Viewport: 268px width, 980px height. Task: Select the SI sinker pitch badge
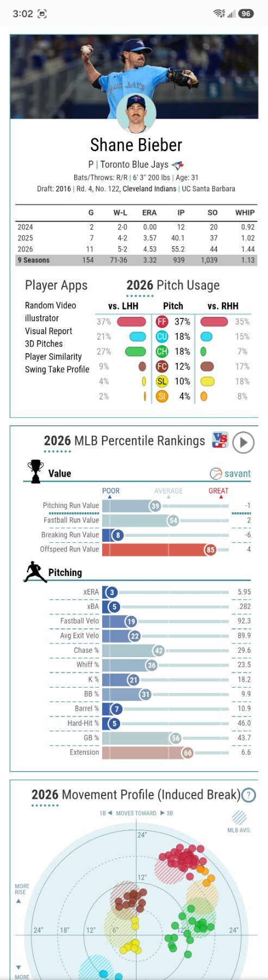(161, 396)
